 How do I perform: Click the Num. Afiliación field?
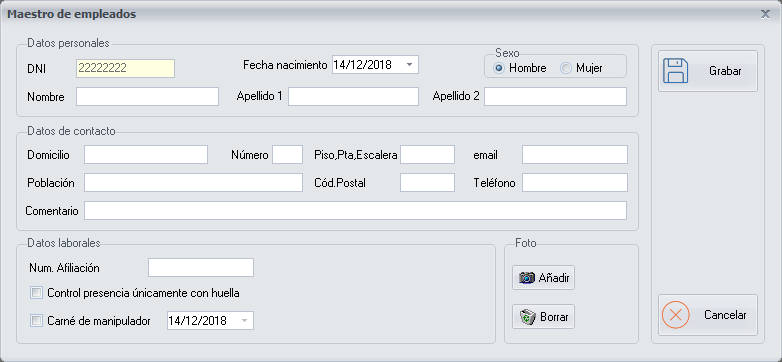(x=201, y=267)
